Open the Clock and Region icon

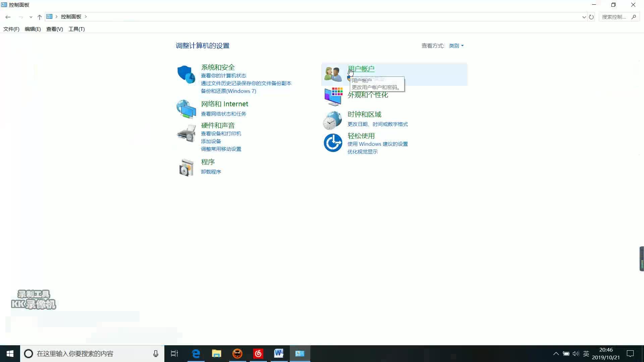[332, 120]
